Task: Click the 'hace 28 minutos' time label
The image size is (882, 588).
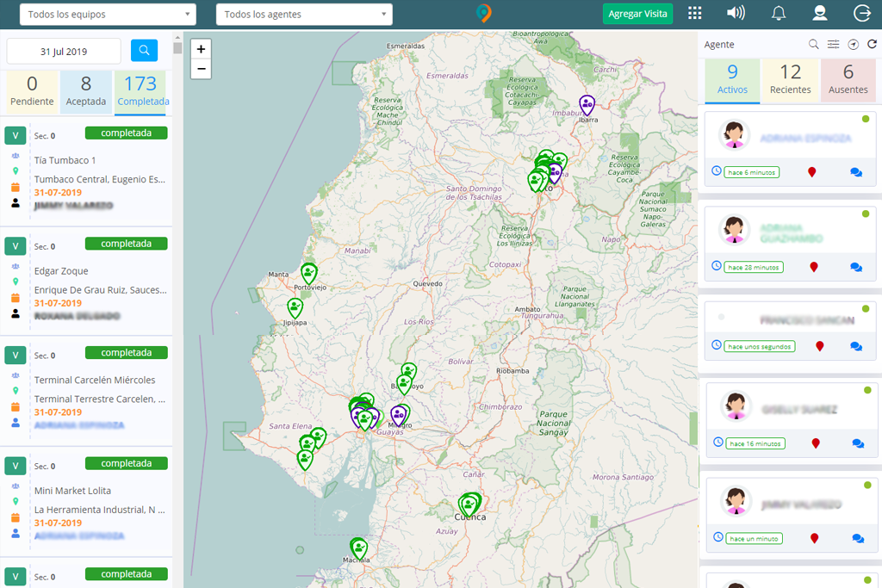Action: (754, 268)
